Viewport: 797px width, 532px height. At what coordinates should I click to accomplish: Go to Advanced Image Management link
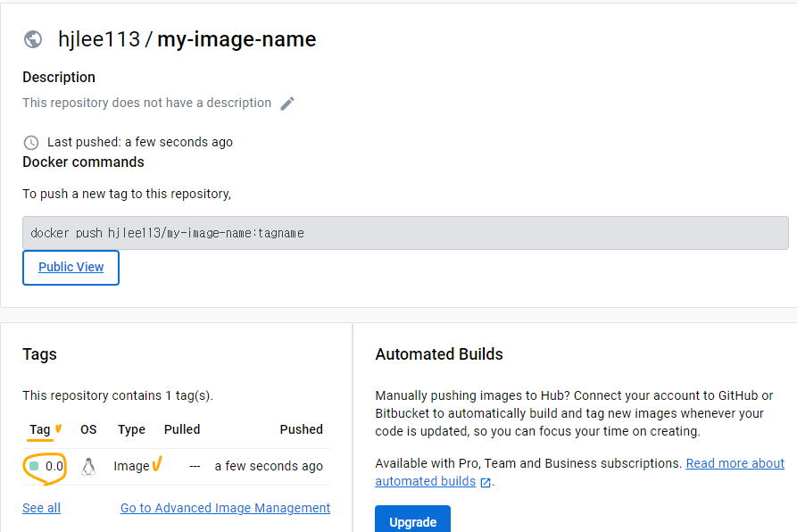[x=225, y=508]
